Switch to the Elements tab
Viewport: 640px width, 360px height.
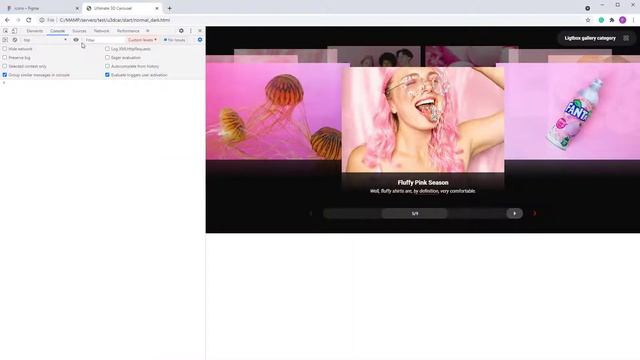[35, 31]
